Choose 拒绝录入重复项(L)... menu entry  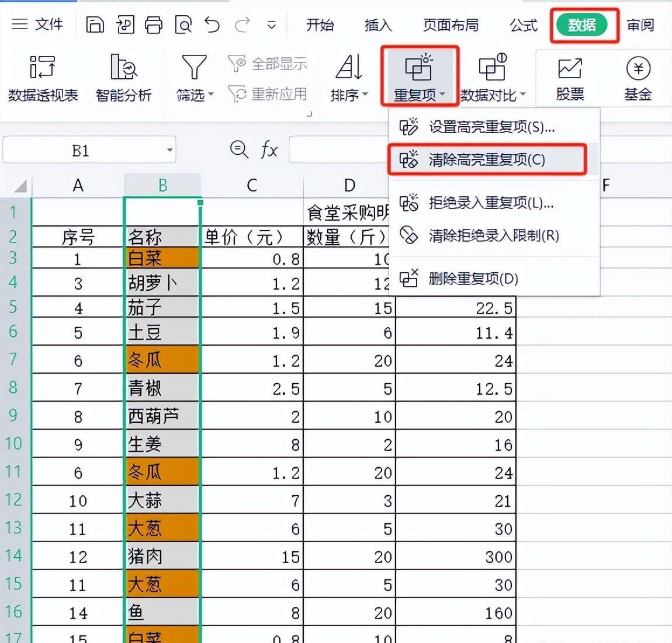point(494,203)
